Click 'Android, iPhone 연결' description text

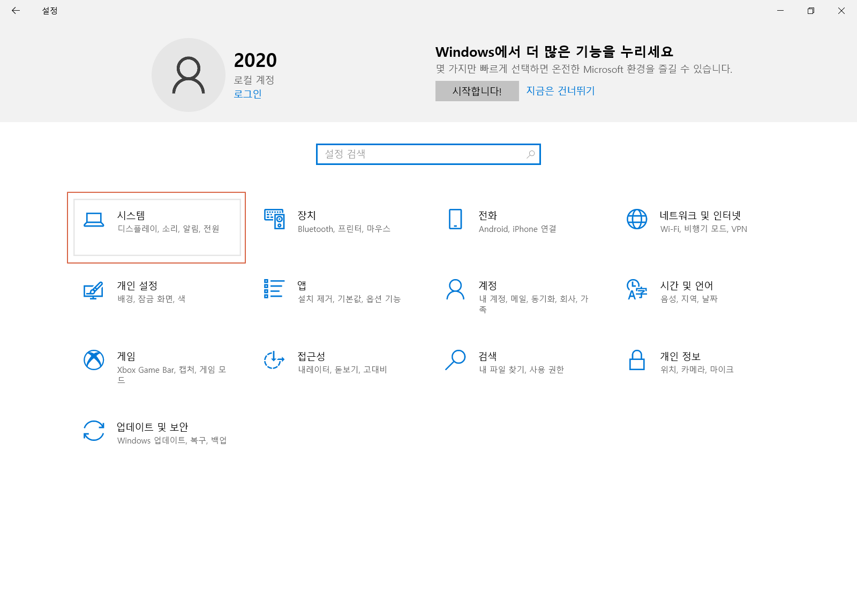pyautogui.click(x=517, y=229)
